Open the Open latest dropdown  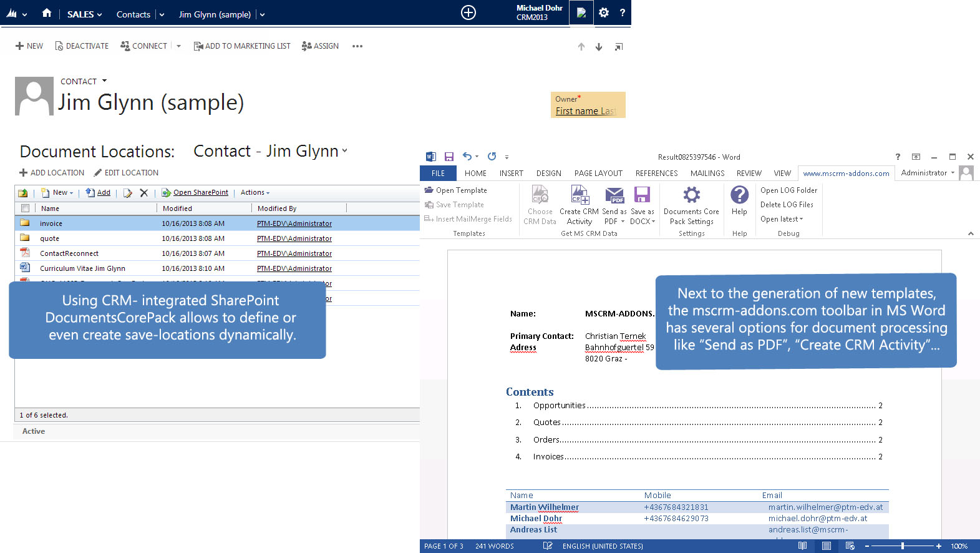coord(782,219)
